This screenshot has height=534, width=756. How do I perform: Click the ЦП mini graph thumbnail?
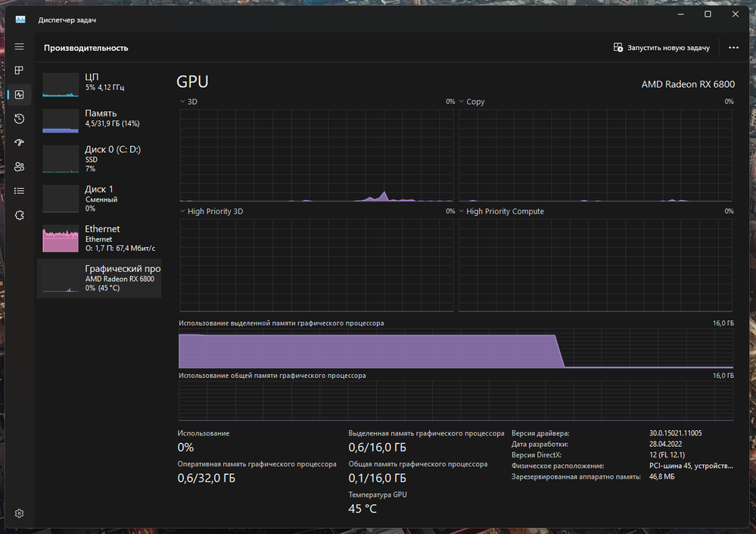coord(61,84)
